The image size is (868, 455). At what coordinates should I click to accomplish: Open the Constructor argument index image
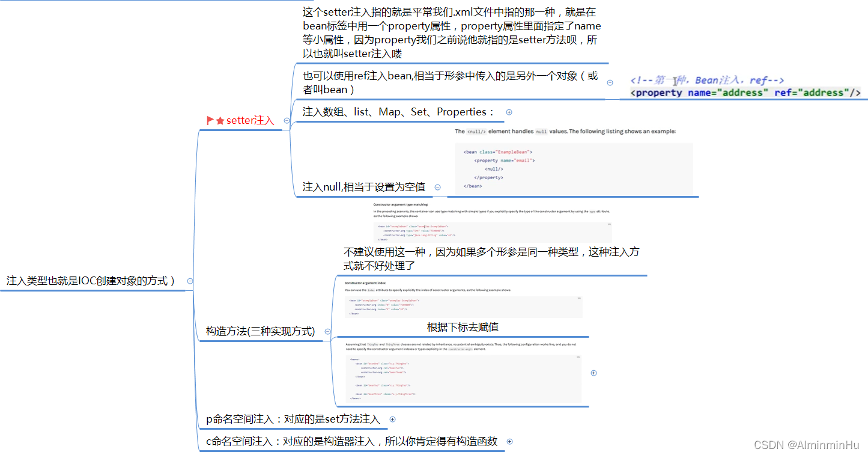(x=463, y=299)
